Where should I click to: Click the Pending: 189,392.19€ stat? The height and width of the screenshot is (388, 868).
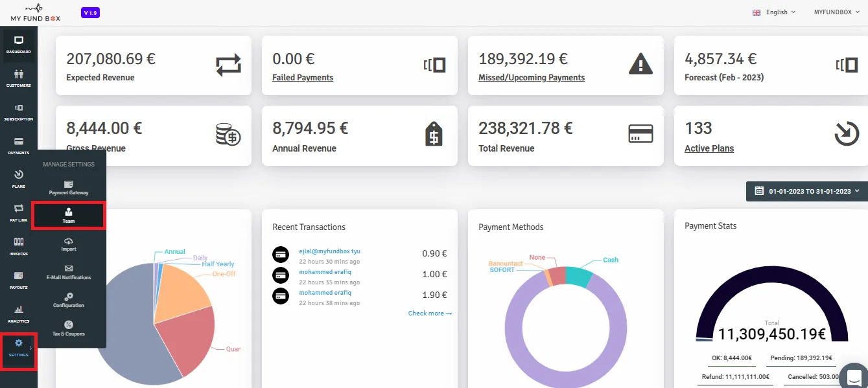pos(801,358)
